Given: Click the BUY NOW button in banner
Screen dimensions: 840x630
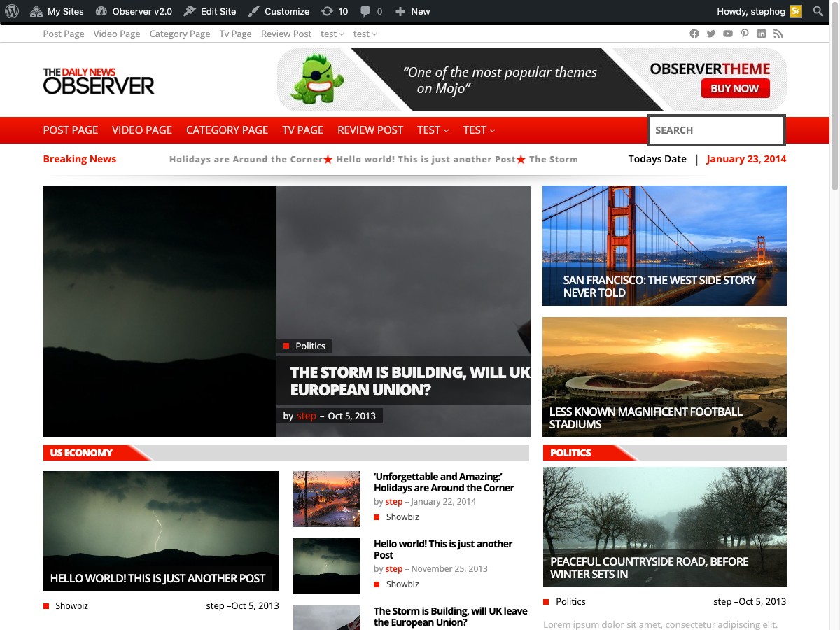Looking at the screenshot, I should point(735,88).
